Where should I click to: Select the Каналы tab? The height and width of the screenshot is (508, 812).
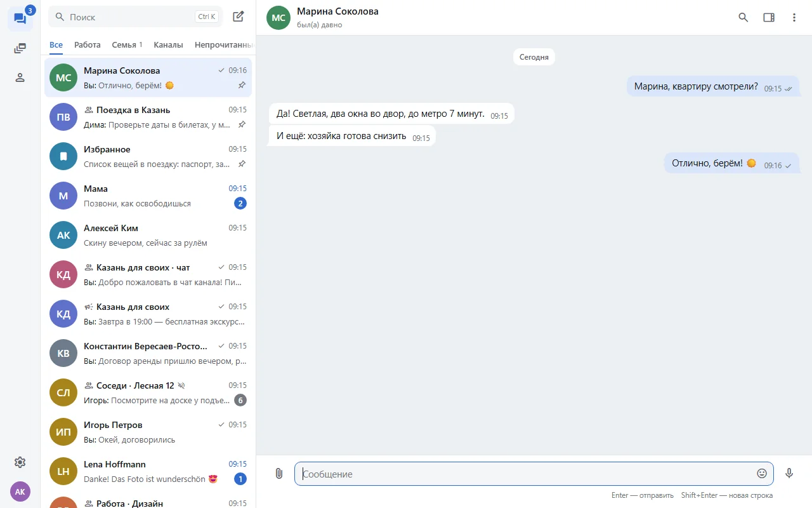[168, 45]
